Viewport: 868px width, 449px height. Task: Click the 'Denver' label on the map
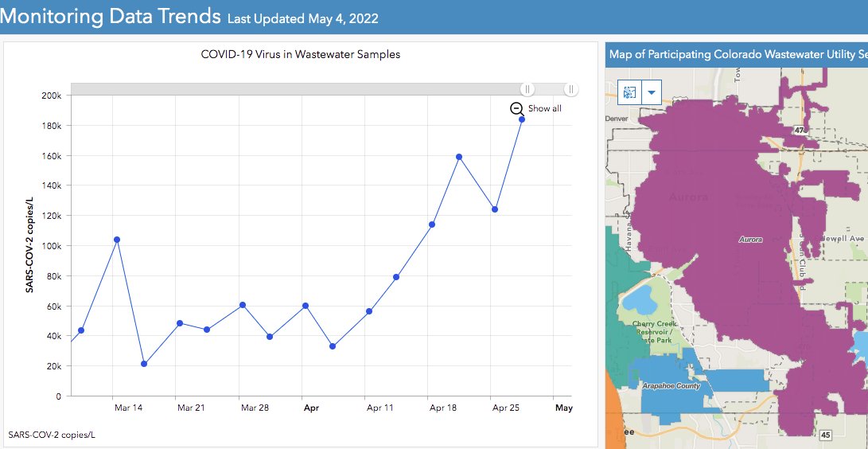coord(618,119)
